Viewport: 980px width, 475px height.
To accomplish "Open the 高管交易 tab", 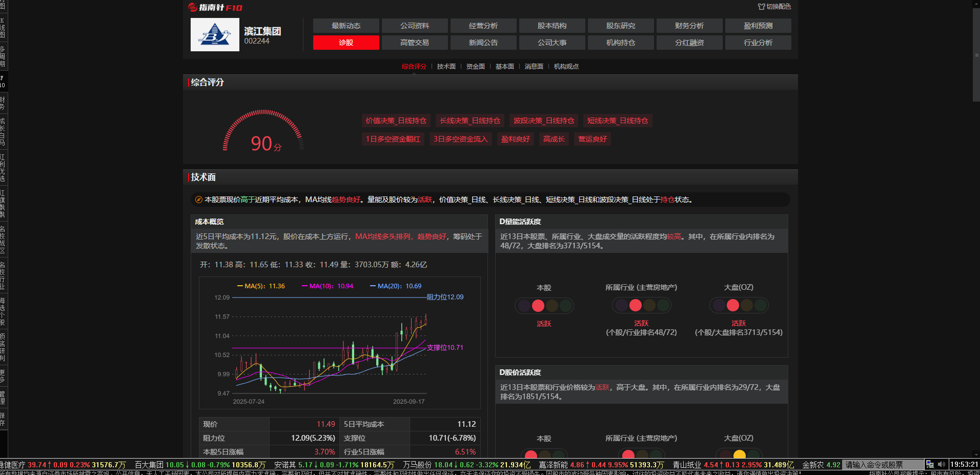I will (x=415, y=43).
